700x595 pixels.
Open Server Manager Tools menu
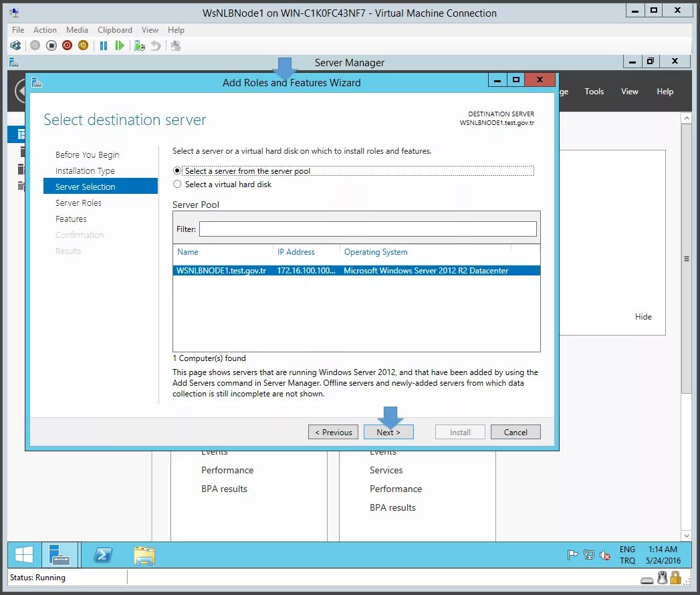tap(594, 92)
